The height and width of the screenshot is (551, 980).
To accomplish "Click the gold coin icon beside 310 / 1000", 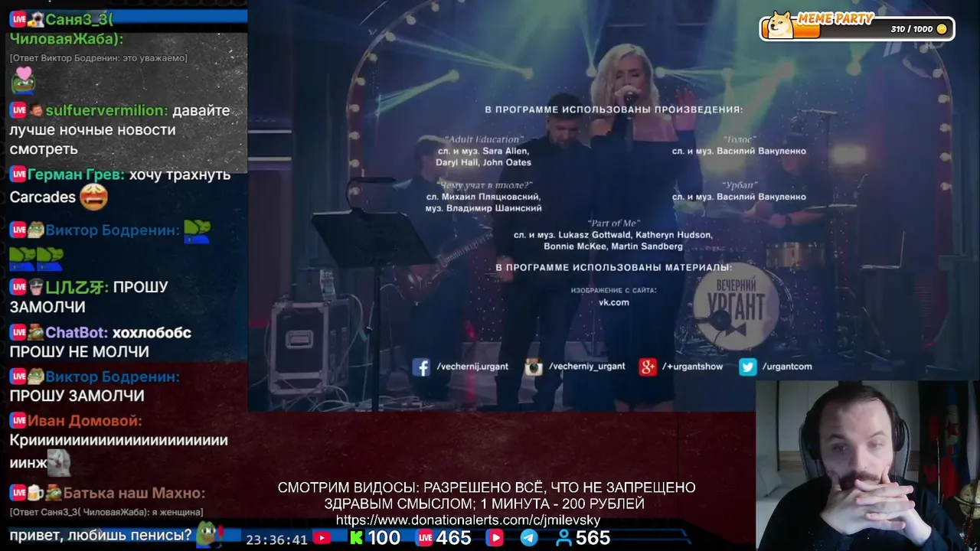I will [x=942, y=29].
